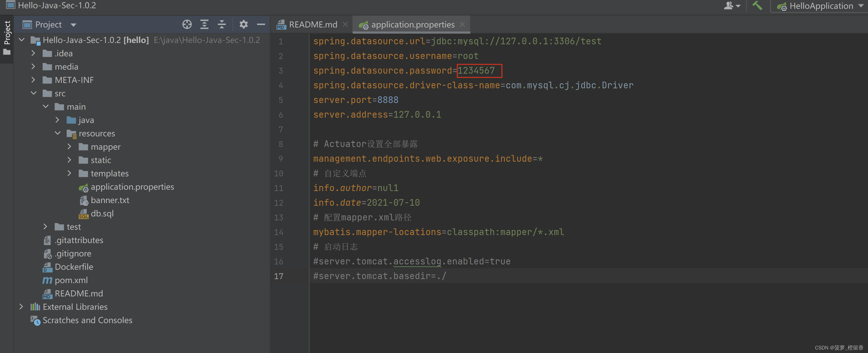Click the Expand All icon in Project panel
The height and width of the screenshot is (353, 868).
pos(204,24)
